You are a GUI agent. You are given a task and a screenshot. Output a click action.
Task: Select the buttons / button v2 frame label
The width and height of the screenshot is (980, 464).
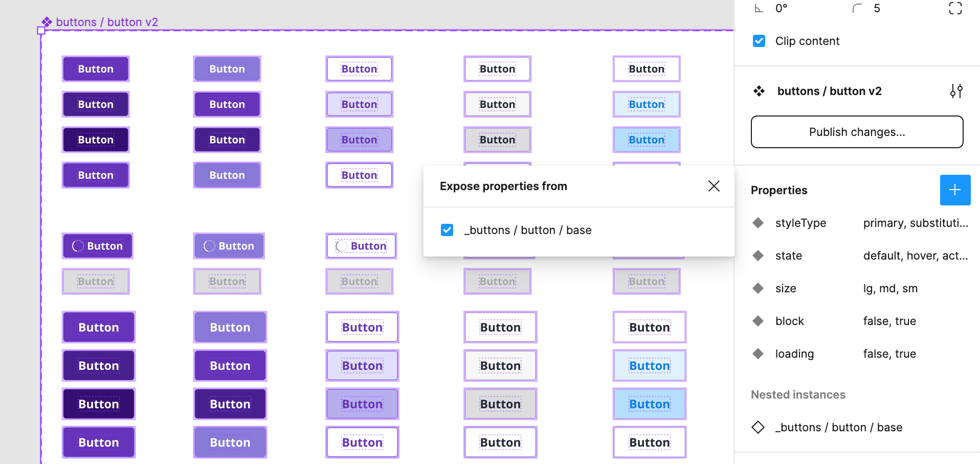[x=107, y=22]
